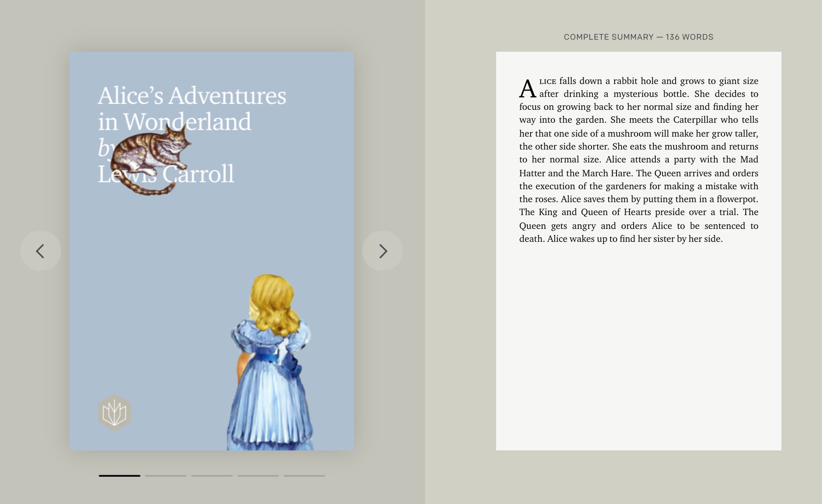The width and height of the screenshot is (822, 504).
Task: Go to the previous book cover
Action: pos(41,251)
